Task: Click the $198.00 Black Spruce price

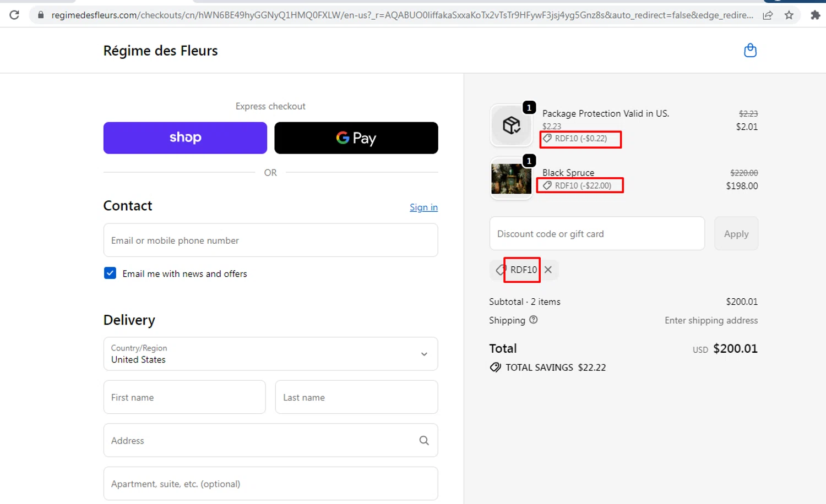Action: (742, 186)
